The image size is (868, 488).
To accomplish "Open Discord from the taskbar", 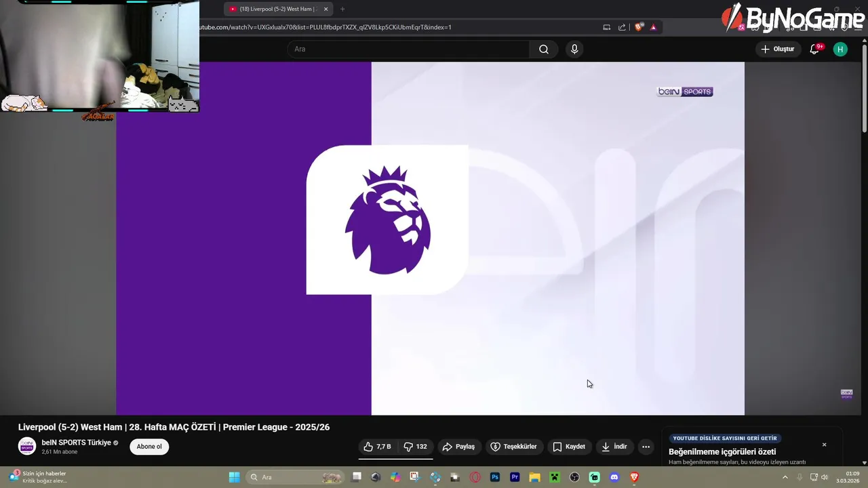I will (614, 477).
